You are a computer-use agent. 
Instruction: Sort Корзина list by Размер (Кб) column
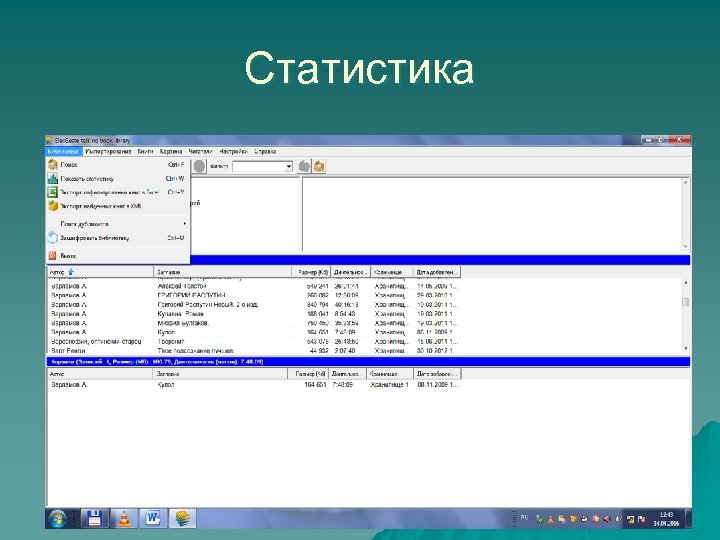[309, 374]
